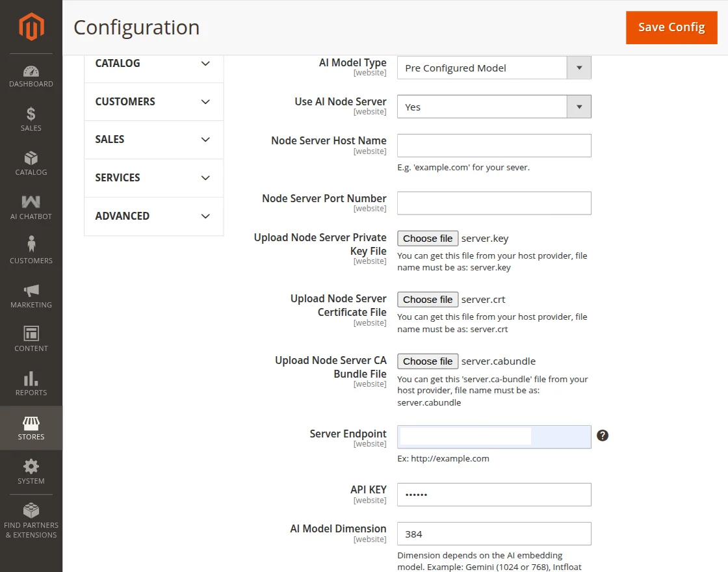Click the Magento logo icon
This screenshot has height=572, width=728.
point(31,27)
